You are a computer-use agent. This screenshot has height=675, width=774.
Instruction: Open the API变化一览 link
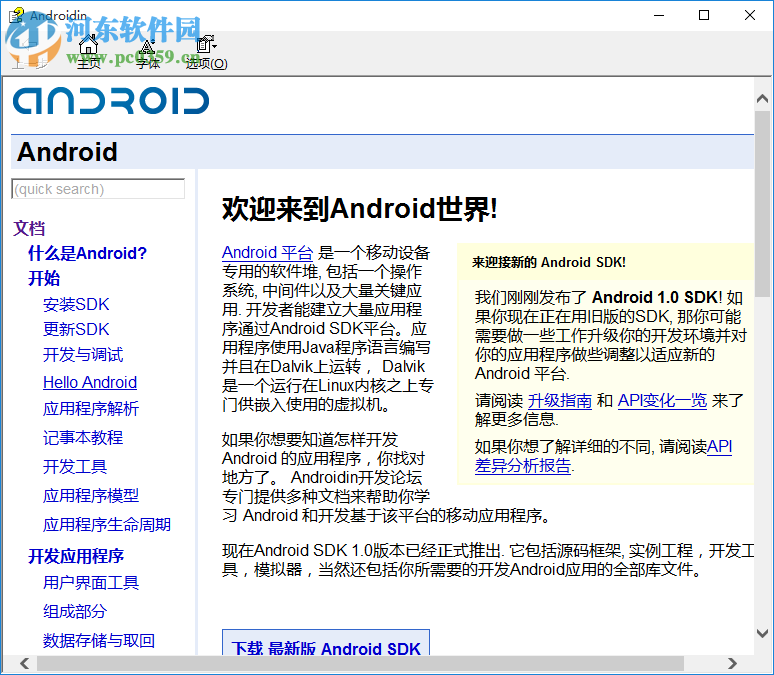tap(662, 400)
